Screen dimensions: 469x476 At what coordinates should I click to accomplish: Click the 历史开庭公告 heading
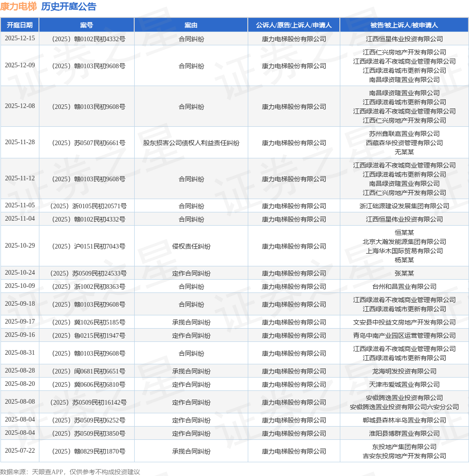point(69,6)
